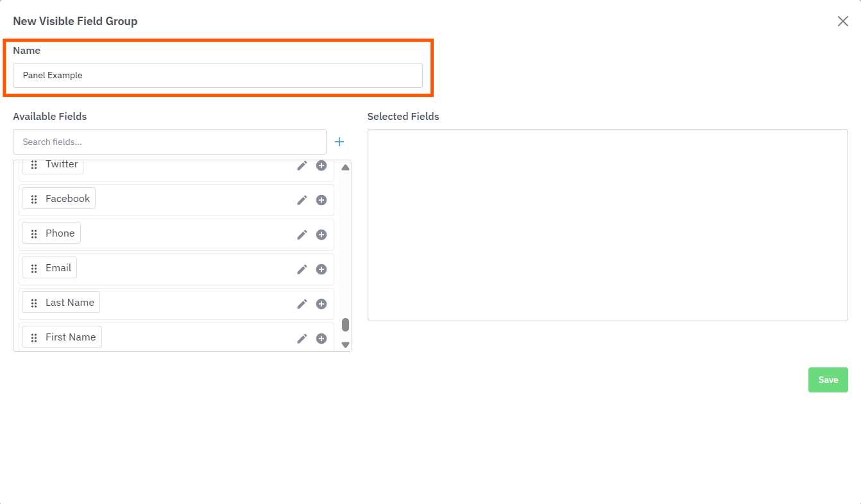Click the edit pencil next to Email
The height and width of the screenshot is (504, 861).
coord(302,269)
